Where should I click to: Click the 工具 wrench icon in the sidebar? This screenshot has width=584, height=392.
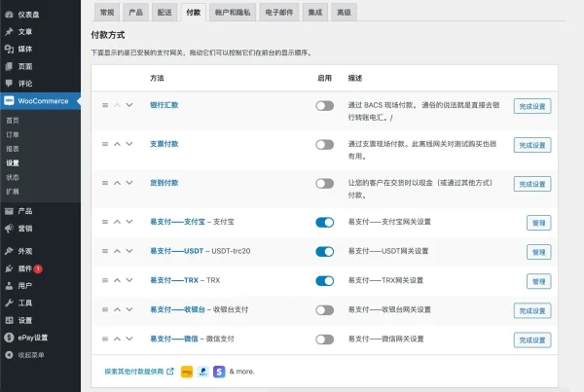[9, 303]
